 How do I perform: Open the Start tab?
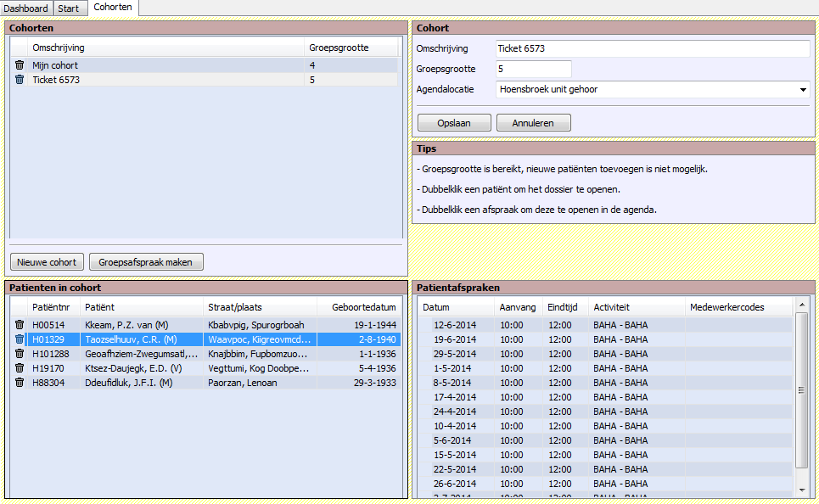69,8
